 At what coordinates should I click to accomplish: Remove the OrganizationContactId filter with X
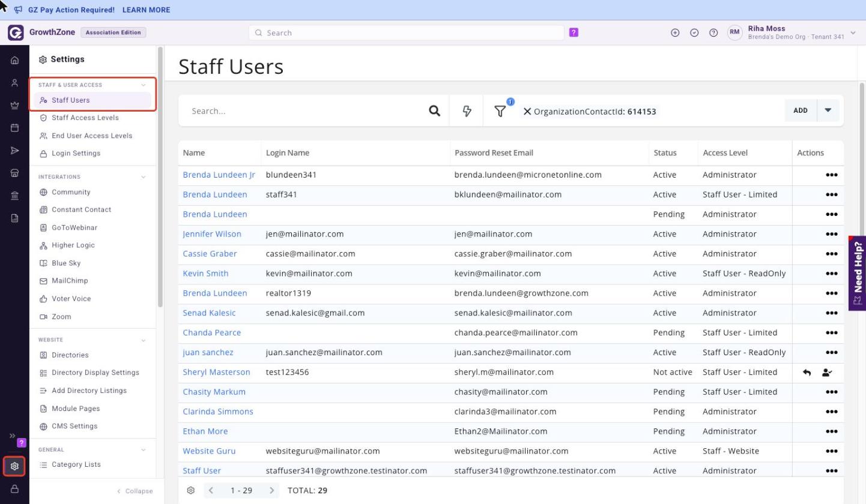tap(527, 112)
